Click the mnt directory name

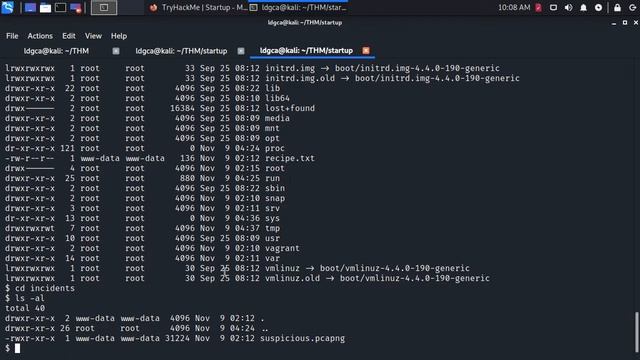273,128
